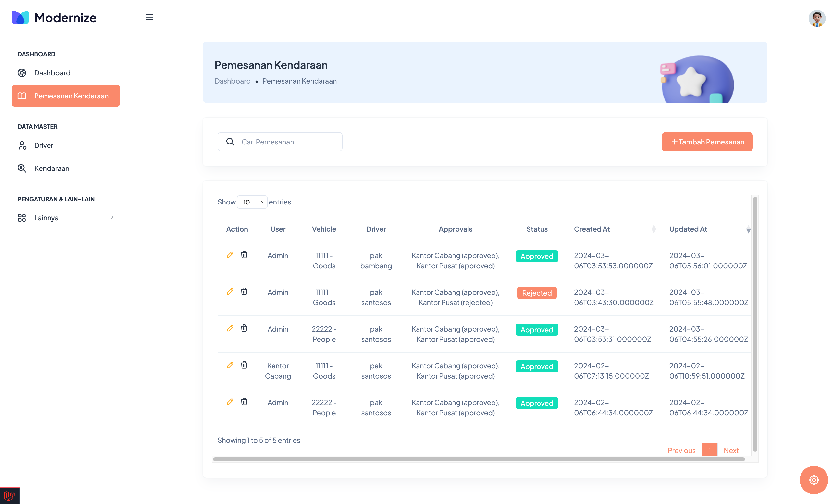Go to Dashboard in sidebar
The image size is (838, 504).
(52, 73)
